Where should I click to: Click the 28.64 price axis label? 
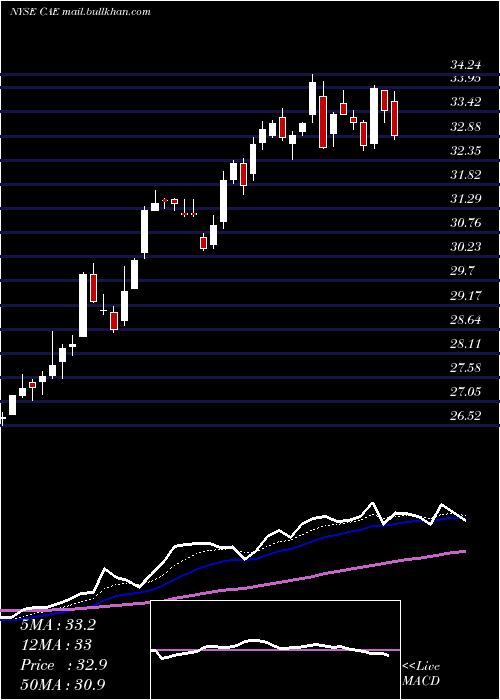pos(466,320)
